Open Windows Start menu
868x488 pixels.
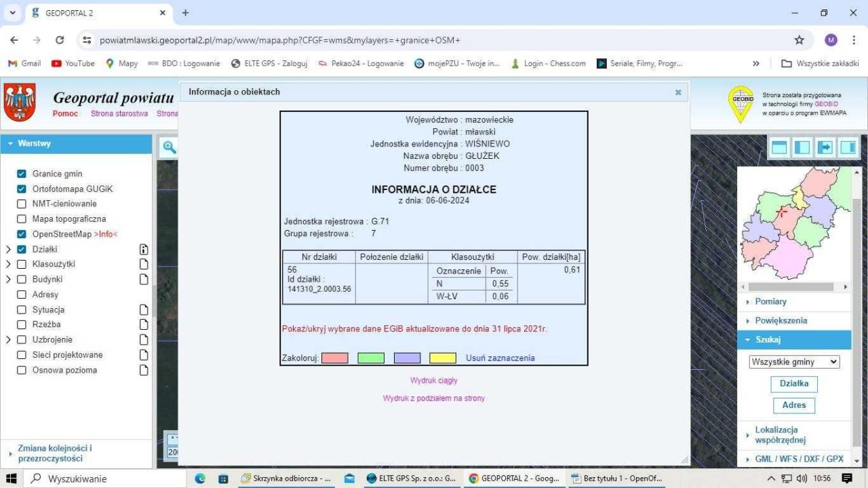(12, 478)
